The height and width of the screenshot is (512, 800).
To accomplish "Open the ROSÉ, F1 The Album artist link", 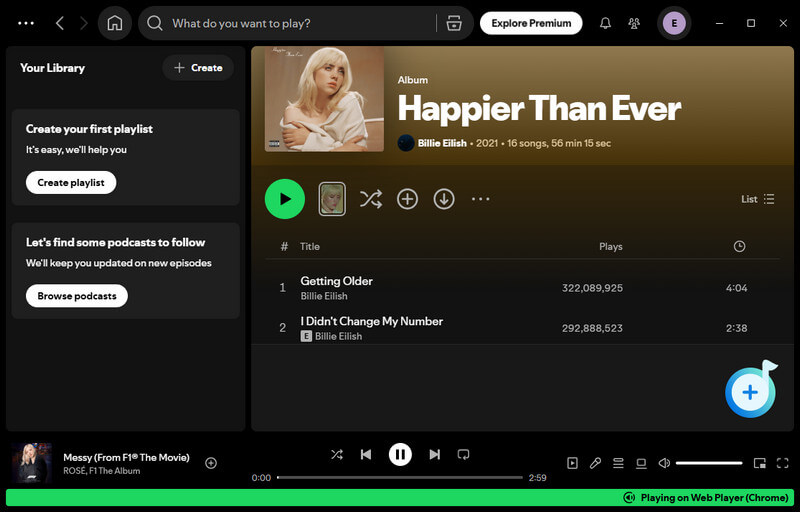I will click(x=102, y=471).
